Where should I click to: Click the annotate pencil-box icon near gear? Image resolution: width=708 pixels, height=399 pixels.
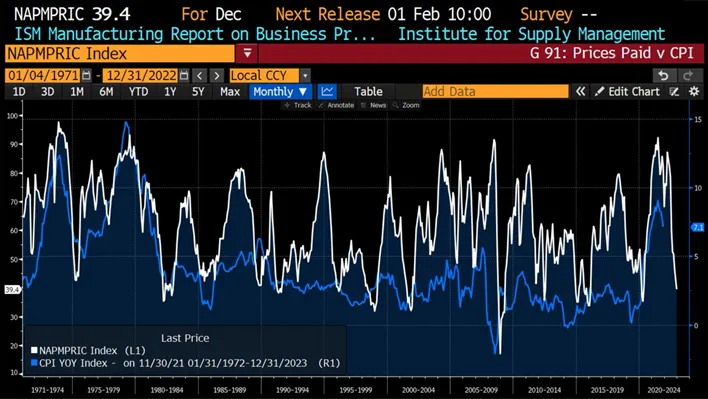(x=675, y=92)
